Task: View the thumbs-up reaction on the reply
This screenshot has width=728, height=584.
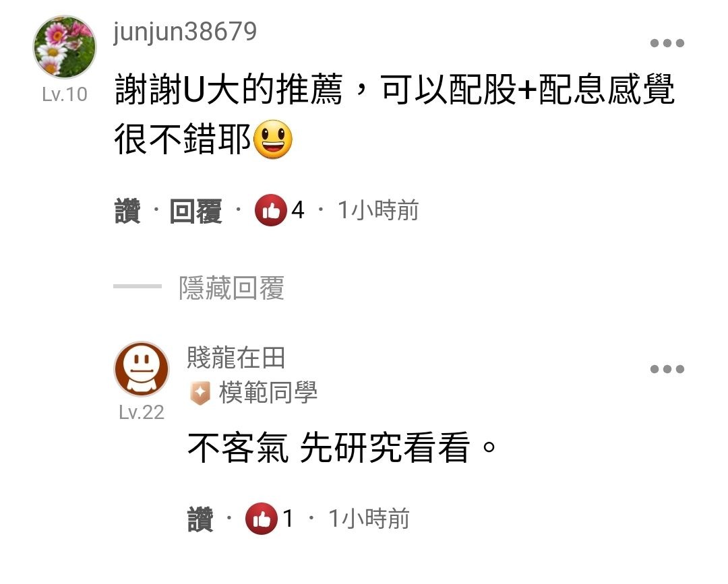Action: point(270,519)
